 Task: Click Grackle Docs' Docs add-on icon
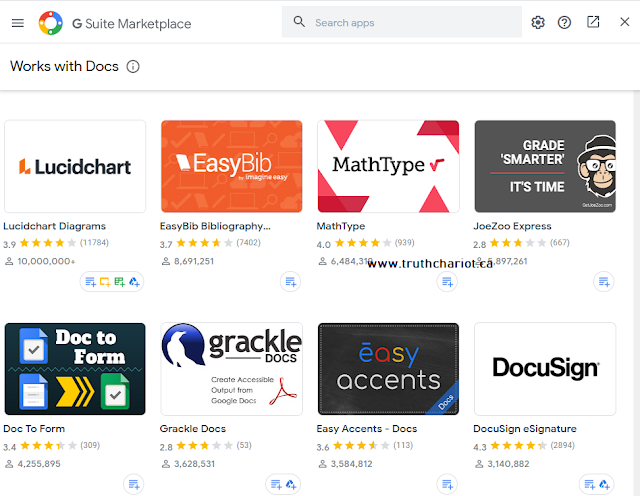click(x=276, y=485)
